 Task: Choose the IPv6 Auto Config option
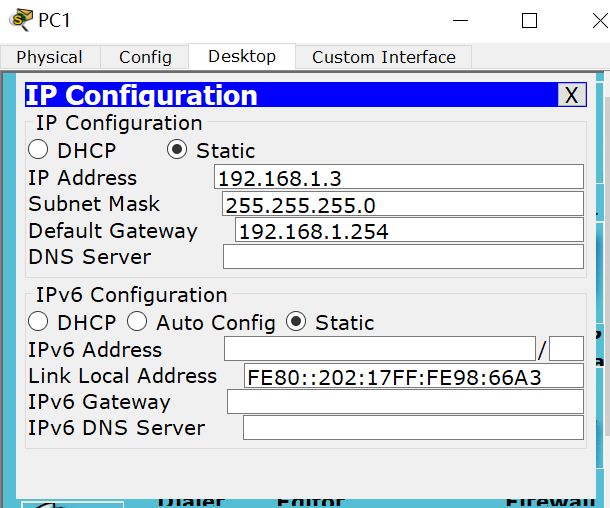[137, 322]
